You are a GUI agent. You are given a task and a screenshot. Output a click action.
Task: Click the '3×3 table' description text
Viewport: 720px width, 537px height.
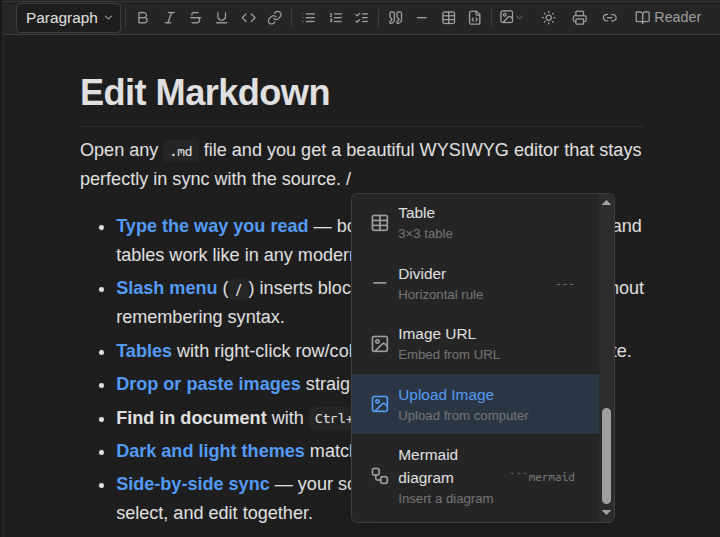pyautogui.click(x=425, y=234)
